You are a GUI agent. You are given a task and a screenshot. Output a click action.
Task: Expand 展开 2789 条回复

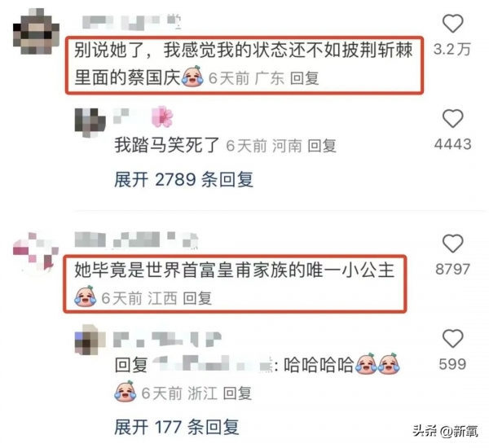click(x=183, y=179)
